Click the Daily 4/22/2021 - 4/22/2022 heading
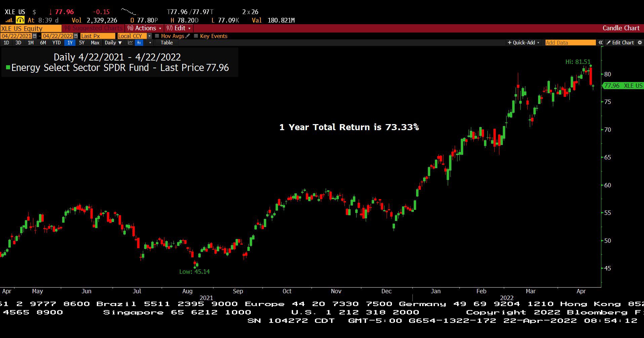This screenshot has width=644, height=338. click(x=117, y=57)
